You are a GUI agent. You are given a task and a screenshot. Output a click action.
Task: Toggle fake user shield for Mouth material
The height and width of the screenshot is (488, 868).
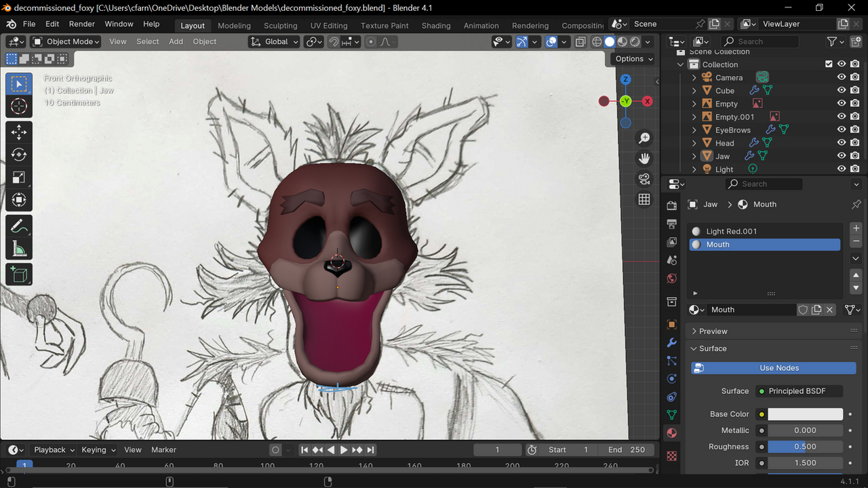click(804, 310)
